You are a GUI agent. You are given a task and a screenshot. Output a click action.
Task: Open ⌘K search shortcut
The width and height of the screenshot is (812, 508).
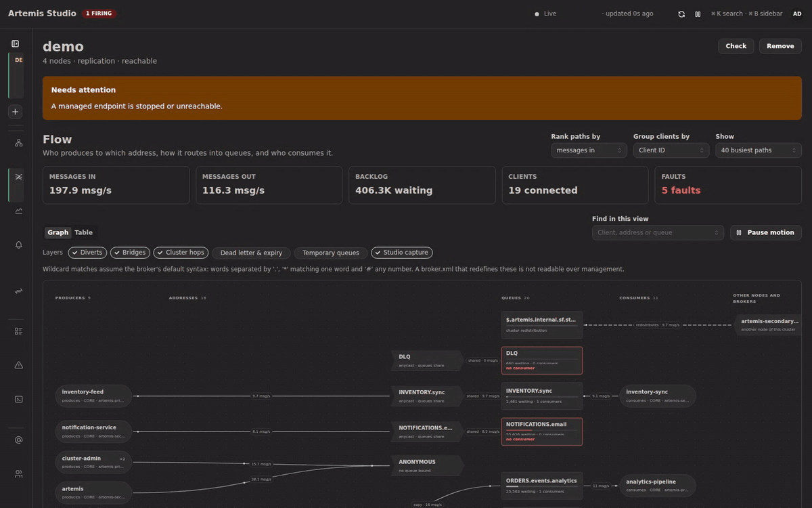(726, 14)
